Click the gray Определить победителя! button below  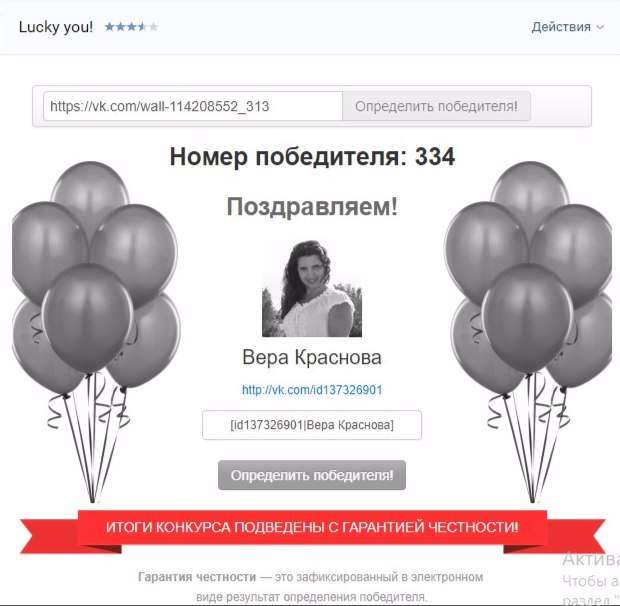tap(312, 475)
